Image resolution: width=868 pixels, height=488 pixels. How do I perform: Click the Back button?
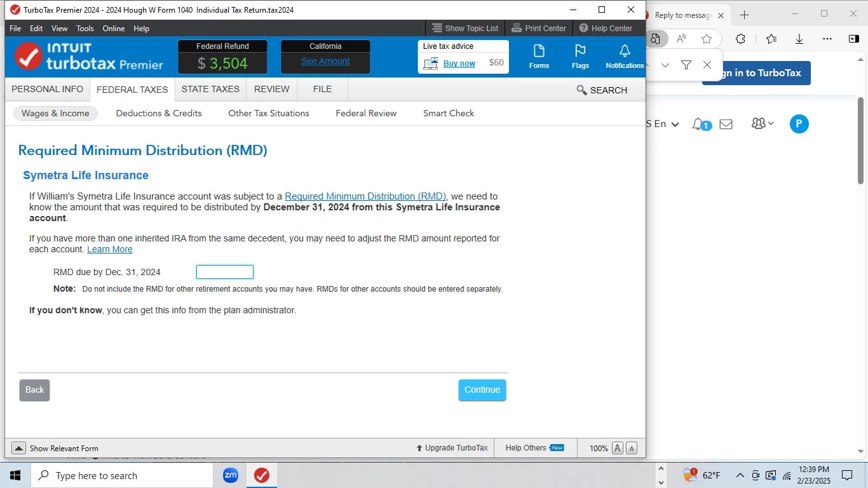click(34, 390)
